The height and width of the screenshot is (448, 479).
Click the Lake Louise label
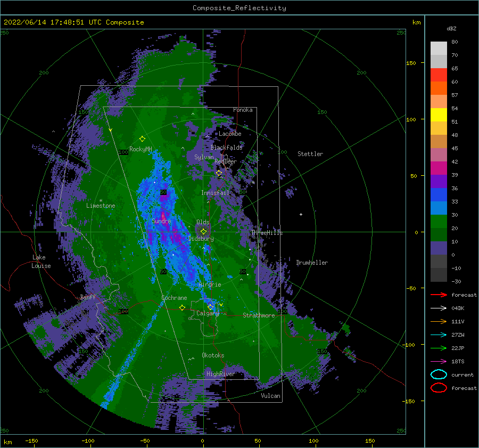[41, 262]
